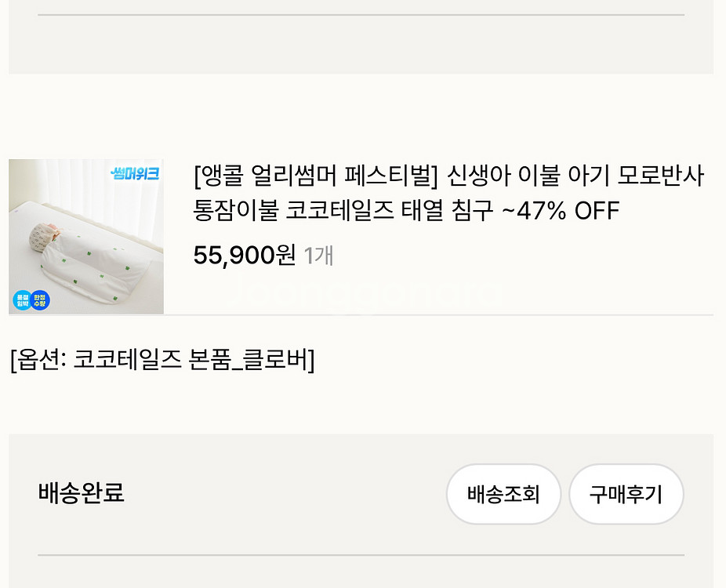Click the 썸머위크 logo on product image
Image resolution: width=726 pixels, height=588 pixels.
134,174
